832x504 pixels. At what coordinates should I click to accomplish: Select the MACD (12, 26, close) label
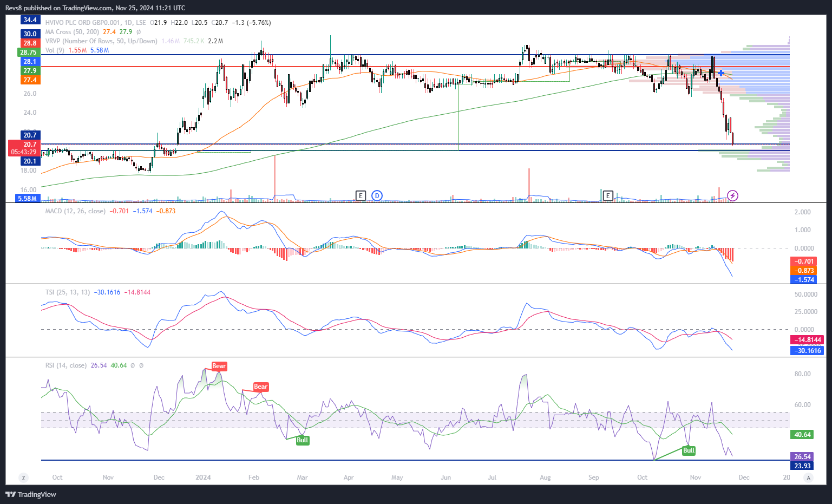[x=75, y=211]
